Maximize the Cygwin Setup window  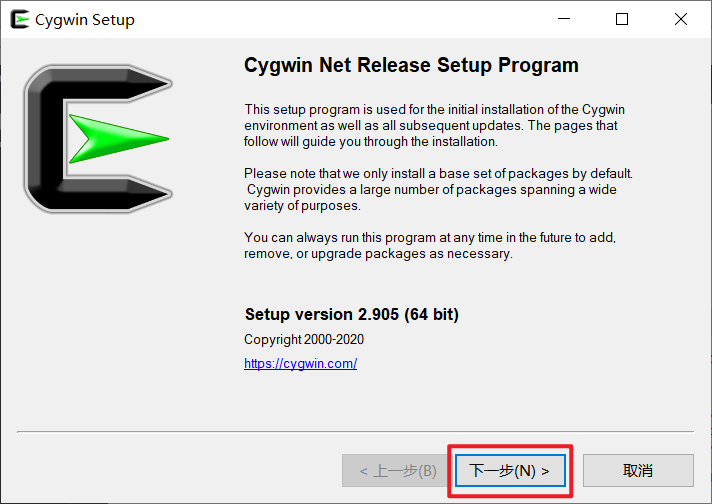coord(622,19)
